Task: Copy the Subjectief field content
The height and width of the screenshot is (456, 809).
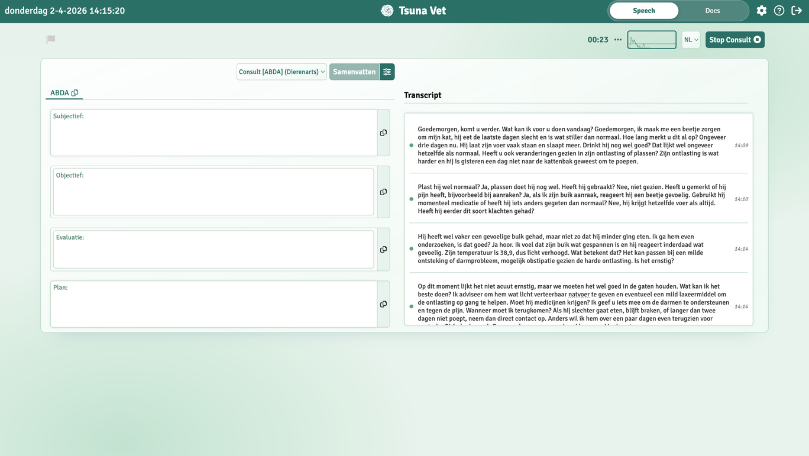Action: [383, 133]
